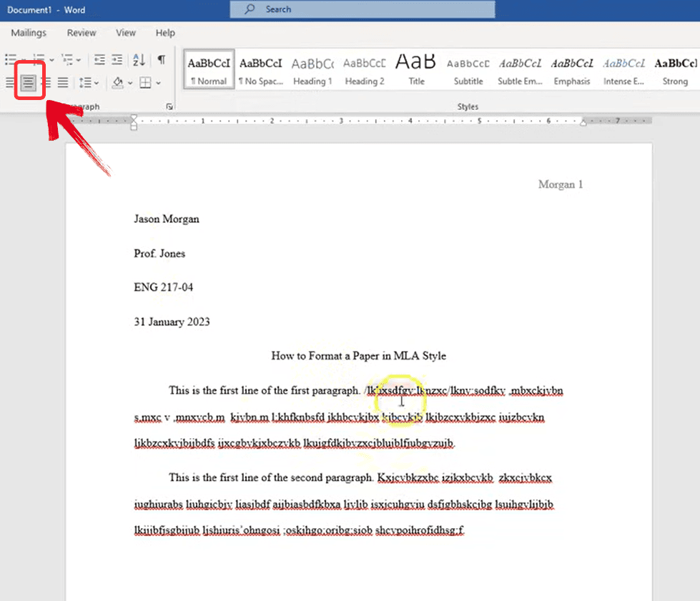Click the Decrease Indent icon

pos(99,59)
